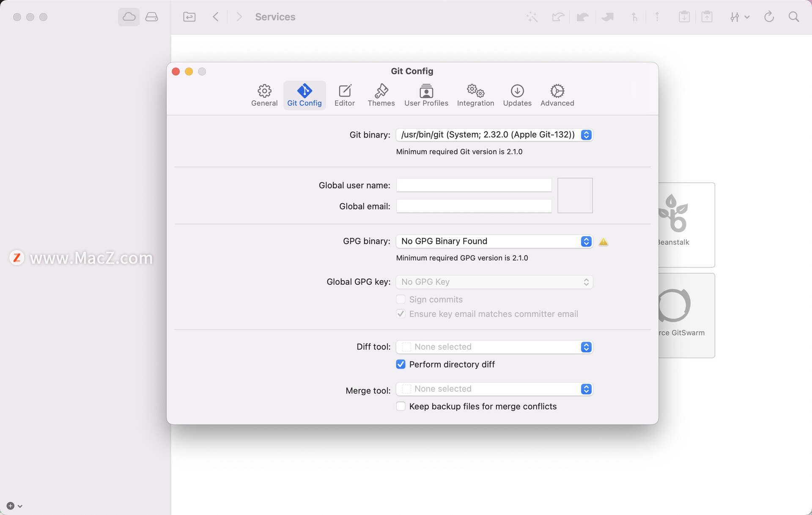Viewport: 812px width, 515px height.
Task: Click the Refresh toolbar icon
Action: pyautogui.click(x=769, y=17)
